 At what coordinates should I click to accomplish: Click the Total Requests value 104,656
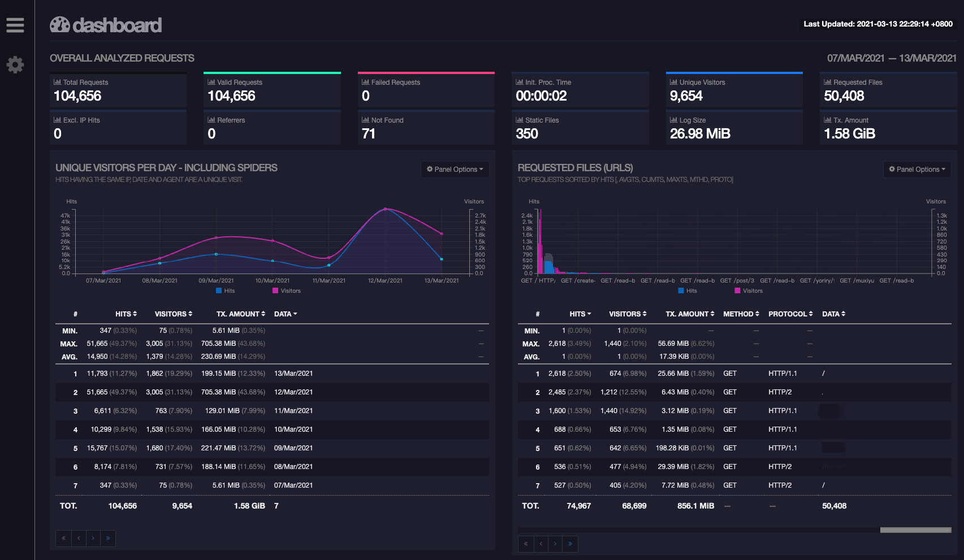[77, 96]
